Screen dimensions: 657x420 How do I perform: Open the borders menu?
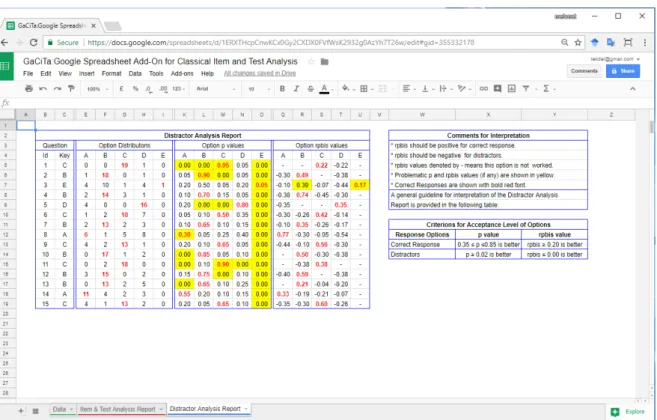tap(364, 88)
